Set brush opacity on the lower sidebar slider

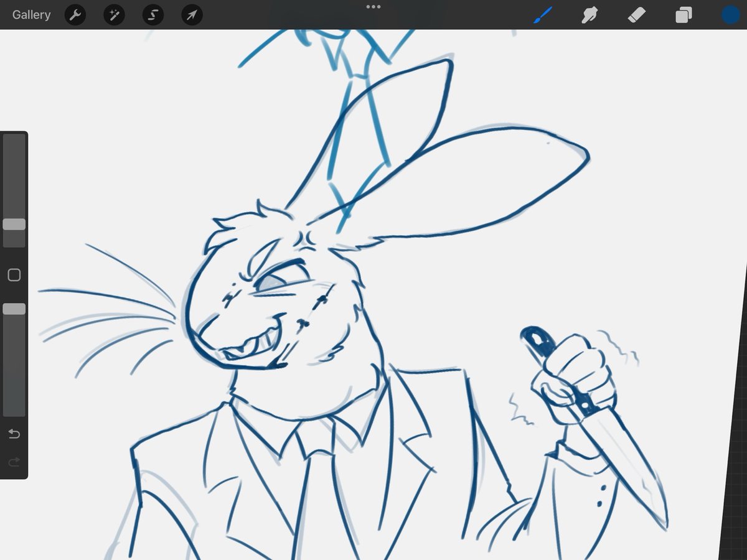pyautogui.click(x=14, y=308)
